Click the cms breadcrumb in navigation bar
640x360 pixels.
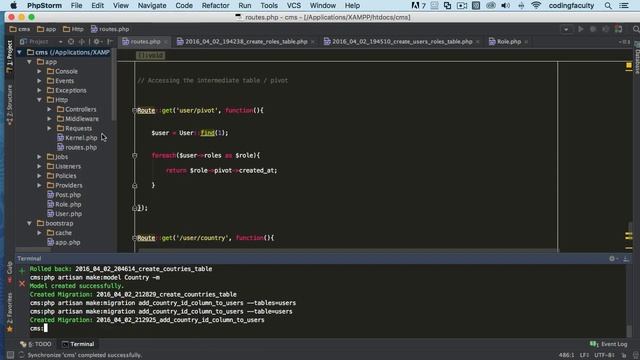coord(20,29)
